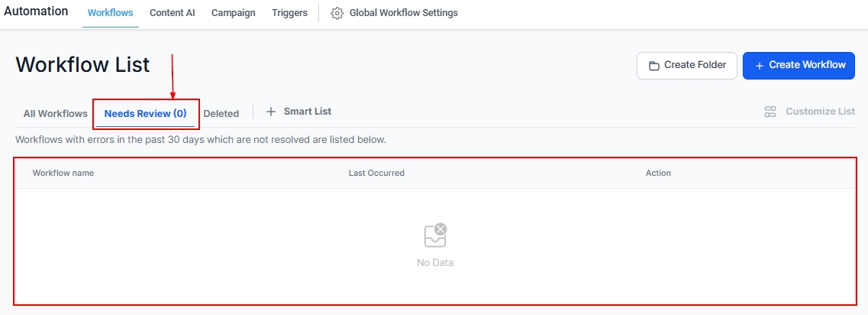868x315 pixels.
Task: Select the All Workflows tab
Action: pyautogui.click(x=55, y=114)
